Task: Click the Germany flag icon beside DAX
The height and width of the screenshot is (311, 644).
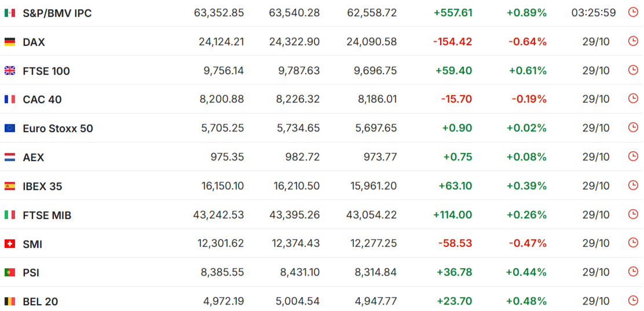Action: (10, 42)
